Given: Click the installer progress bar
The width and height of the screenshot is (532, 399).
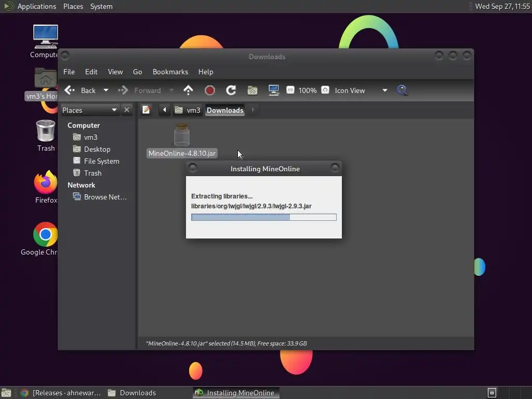Looking at the screenshot, I should click(264, 217).
